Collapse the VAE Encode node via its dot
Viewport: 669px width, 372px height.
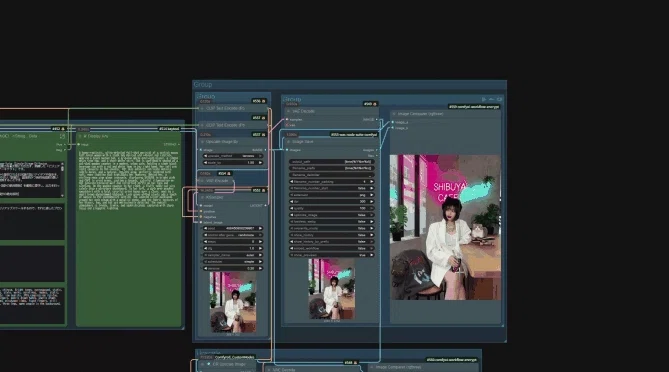coord(202,181)
